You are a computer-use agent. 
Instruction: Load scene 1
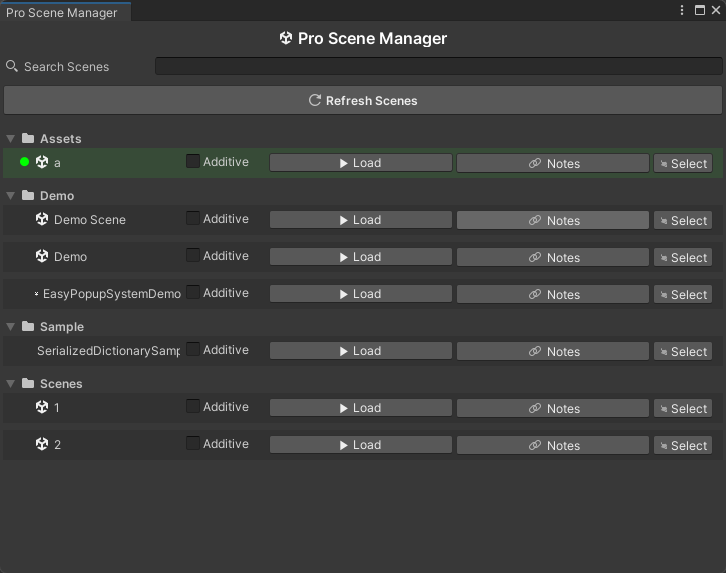point(361,408)
